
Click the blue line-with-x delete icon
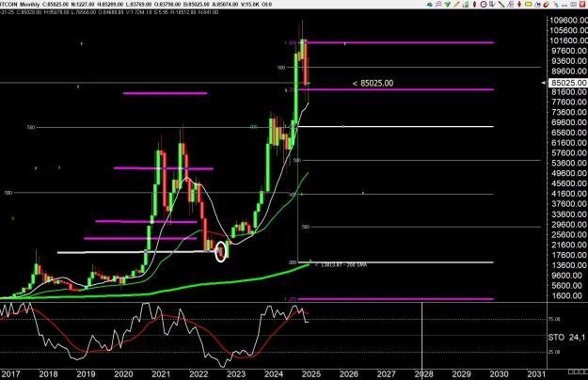(537, 5)
